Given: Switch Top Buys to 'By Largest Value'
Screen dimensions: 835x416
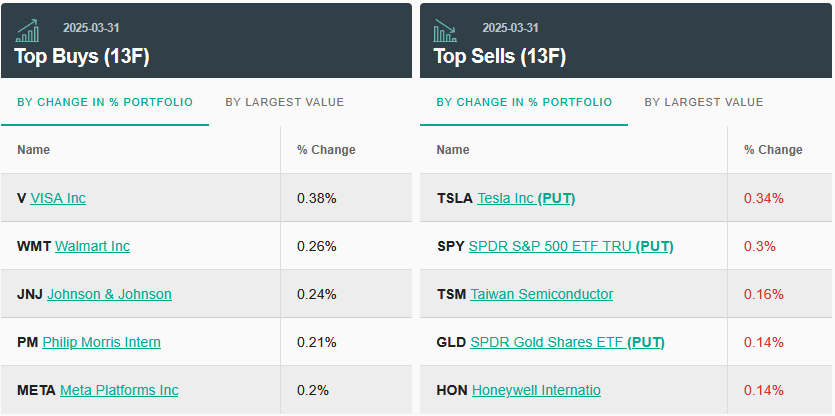Looking at the screenshot, I should tap(285, 102).
